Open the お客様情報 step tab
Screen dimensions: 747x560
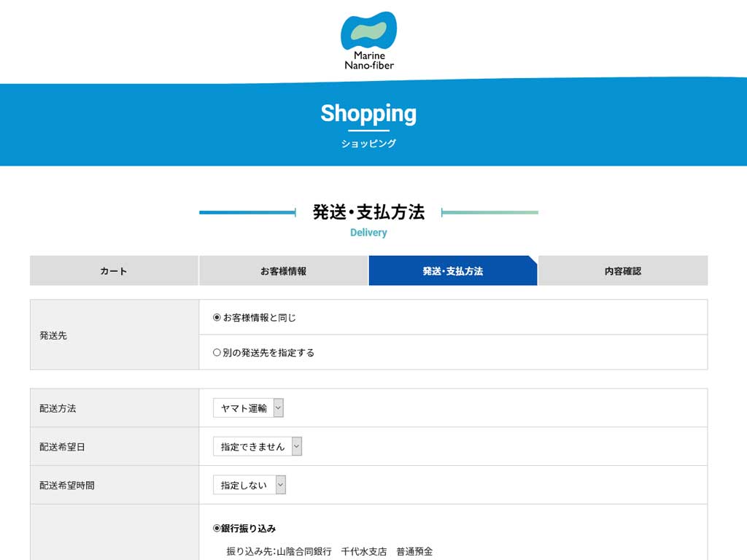(283, 271)
